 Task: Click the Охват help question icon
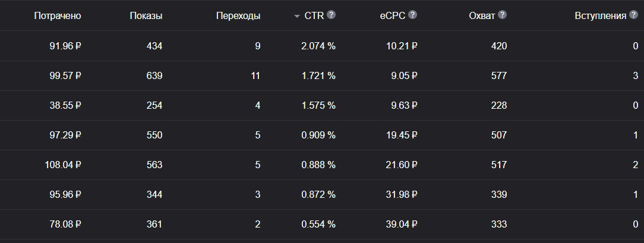(x=502, y=15)
